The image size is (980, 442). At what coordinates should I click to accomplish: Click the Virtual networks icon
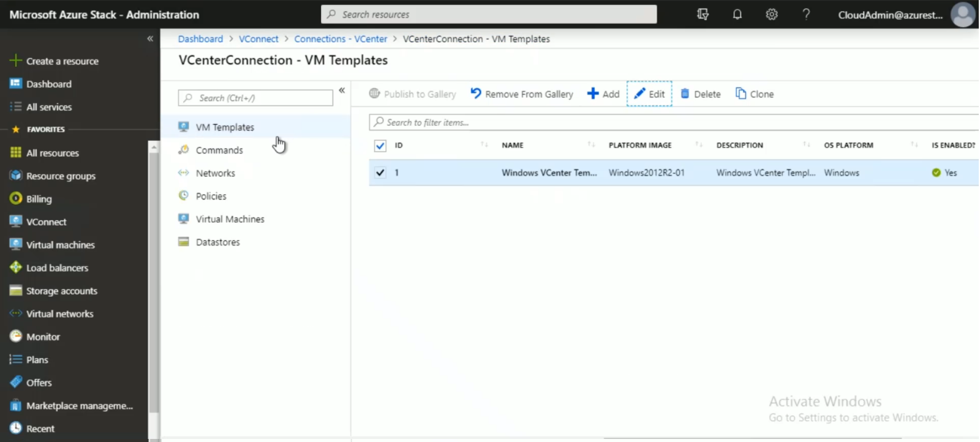(16, 313)
